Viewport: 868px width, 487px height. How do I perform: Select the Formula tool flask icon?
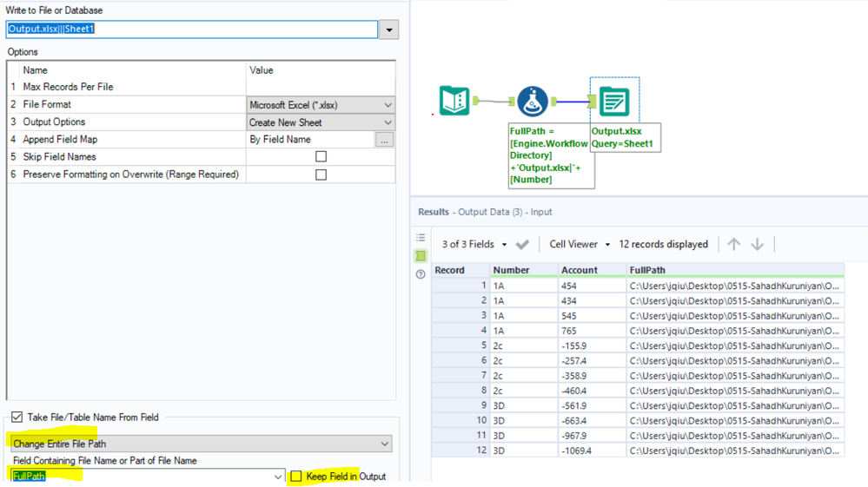(x=533, y=102)
